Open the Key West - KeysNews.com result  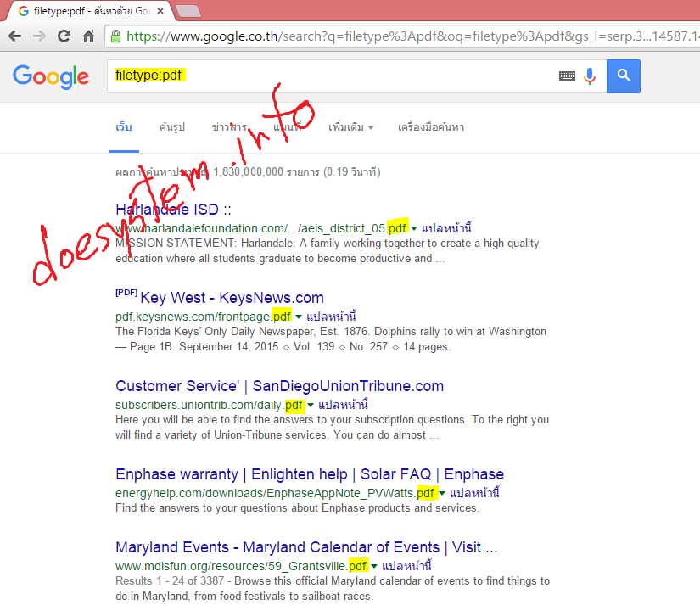pyautogui.click(x=232, y=298)
